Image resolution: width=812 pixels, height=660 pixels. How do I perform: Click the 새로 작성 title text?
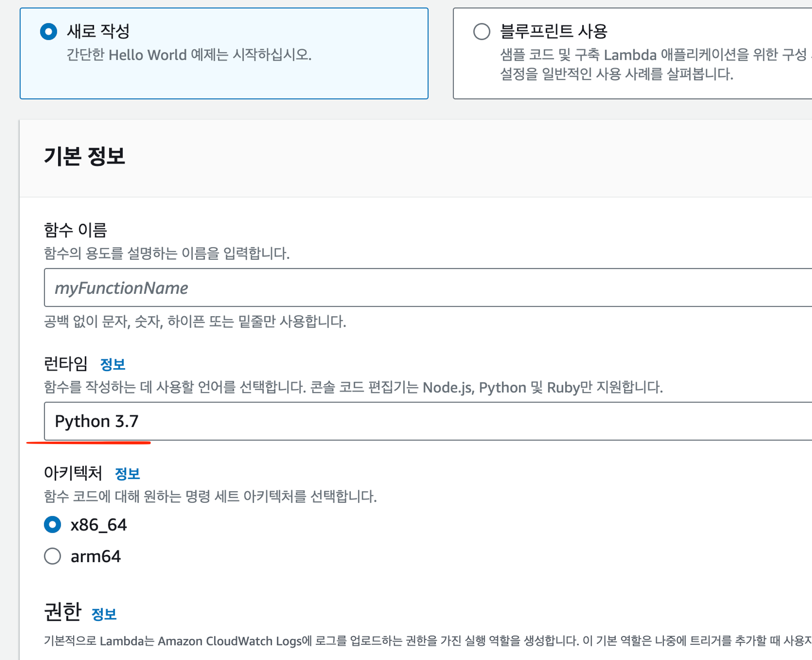[x=98, y=32]
